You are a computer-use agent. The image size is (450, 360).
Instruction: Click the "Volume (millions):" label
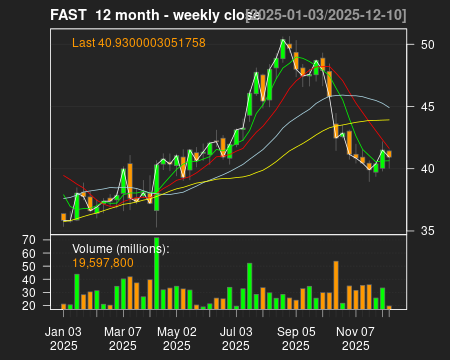tap(121, 249)
